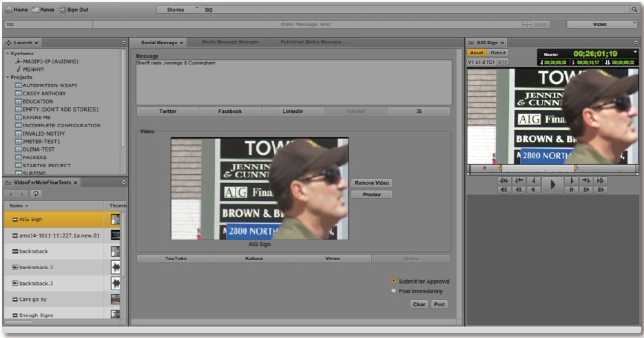Click the refresh icon in VideoForMuleFlowTests pane
Screen dimensions: 644x338
click(36, 194)
